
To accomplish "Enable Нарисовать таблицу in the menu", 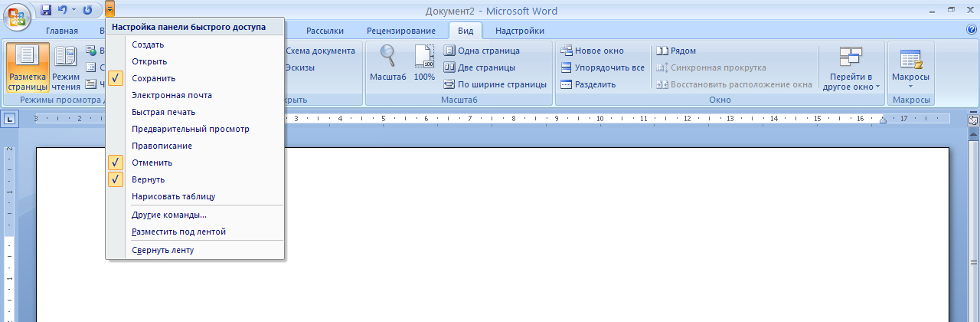I will point(195,196).
